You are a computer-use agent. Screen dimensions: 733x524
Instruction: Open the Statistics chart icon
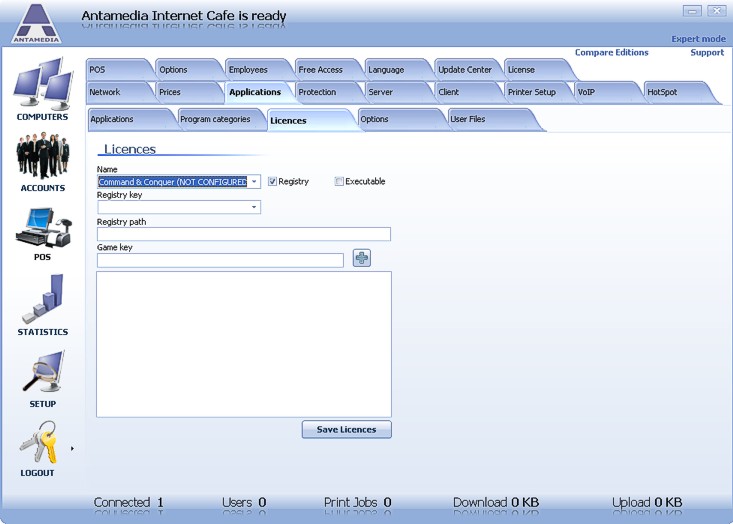[x=42, y=300]
